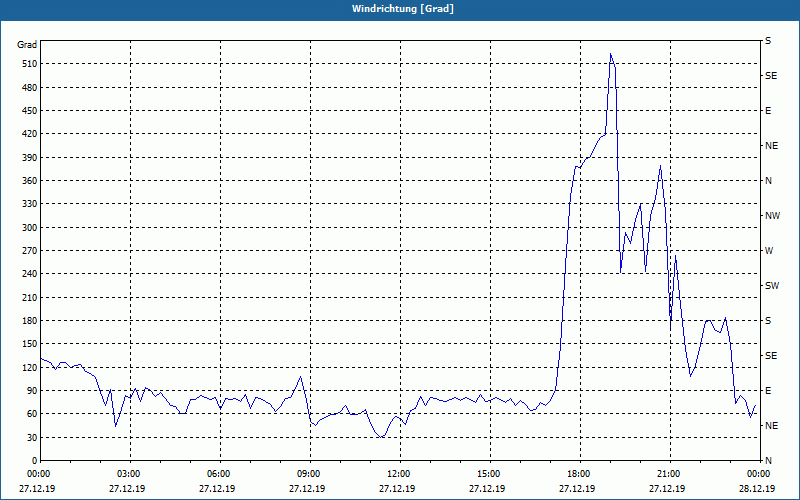800x500 pixels.
Task: Click the W compass label on the right axis
Action: 769,251
